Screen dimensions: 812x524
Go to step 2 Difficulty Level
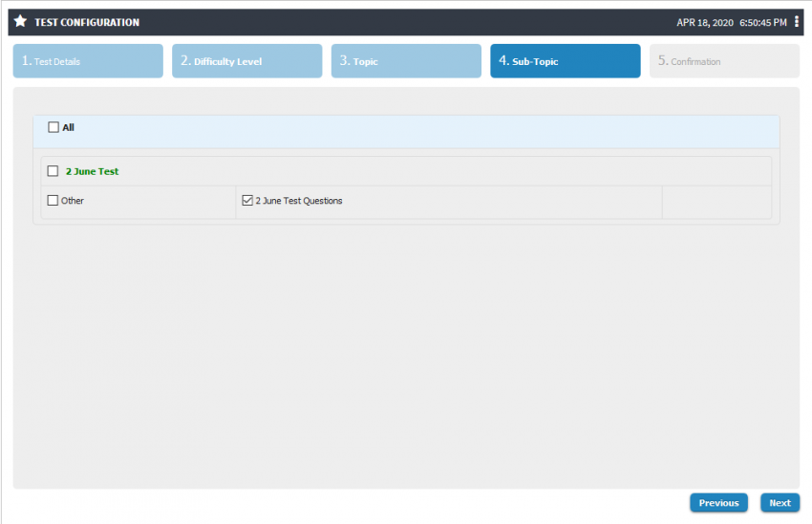(x=247, y=61)
